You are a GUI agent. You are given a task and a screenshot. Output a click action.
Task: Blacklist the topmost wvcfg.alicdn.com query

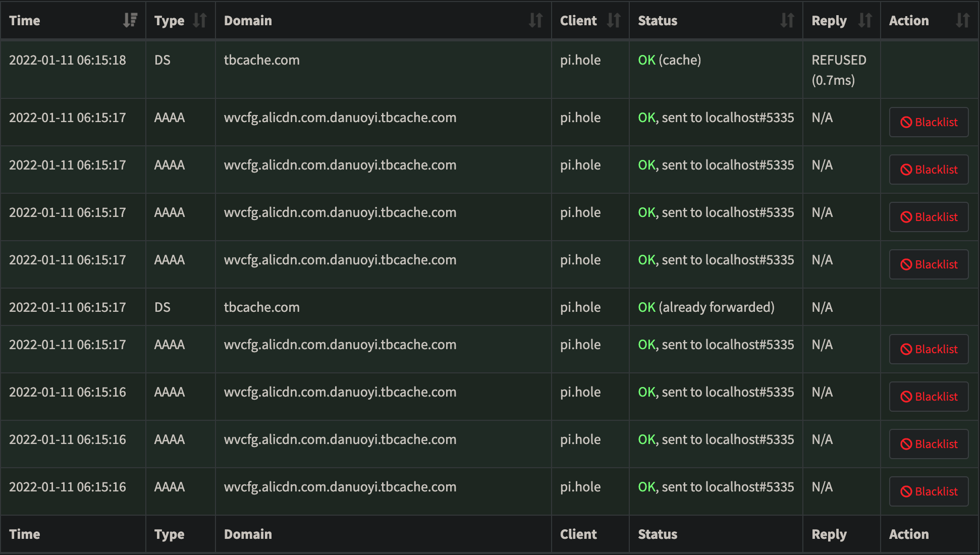point(928,122)
